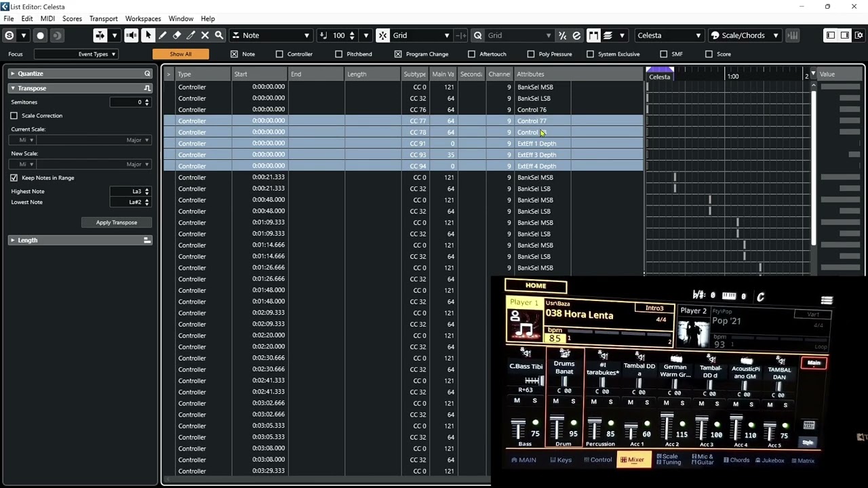Viewport: 868px width, 488px height.
Task: Toggle the Part Borders icon
Action: coord(593,35)
